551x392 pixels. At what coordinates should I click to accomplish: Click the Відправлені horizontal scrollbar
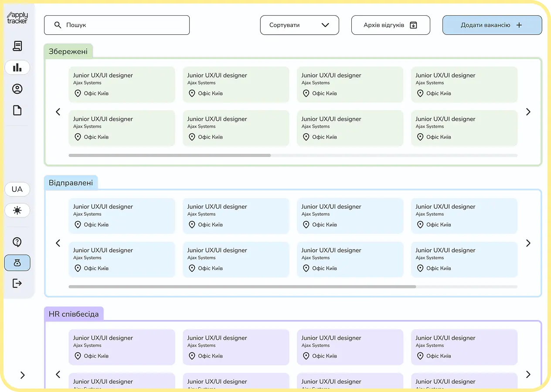pyautogui.click(x=242, y=287)
